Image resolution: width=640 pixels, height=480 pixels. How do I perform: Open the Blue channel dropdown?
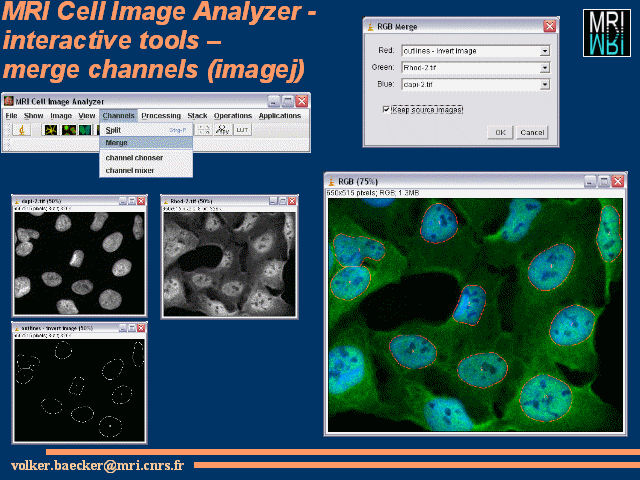[545, 84]
